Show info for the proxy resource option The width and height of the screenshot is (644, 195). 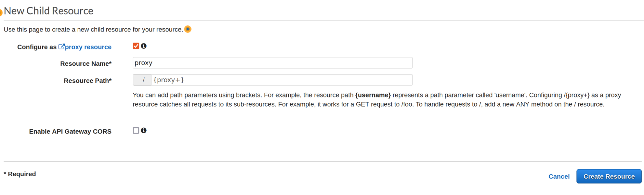(x=144, y=46)
